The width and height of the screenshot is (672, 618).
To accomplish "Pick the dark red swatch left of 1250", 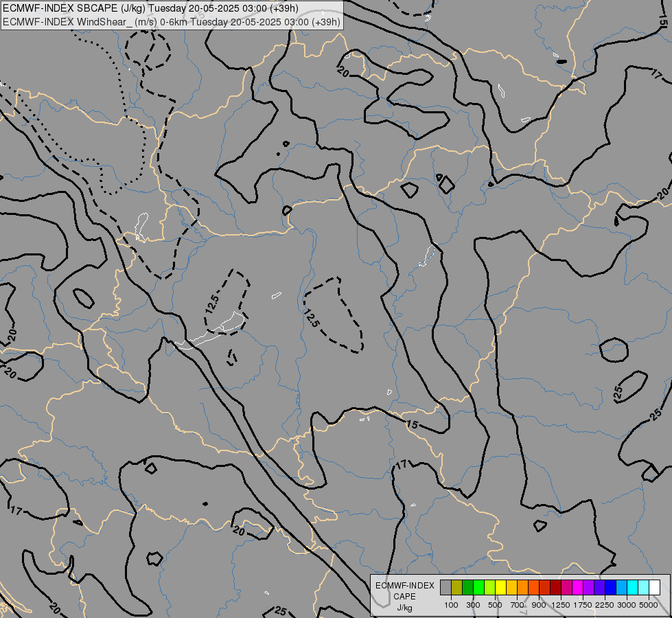I will tap(556, 587).
